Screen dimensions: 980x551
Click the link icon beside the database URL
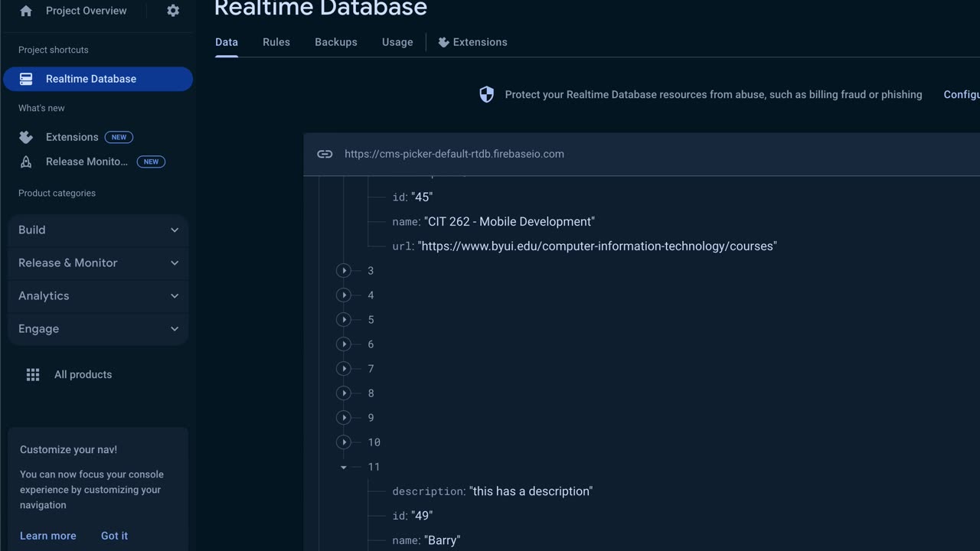325,154
